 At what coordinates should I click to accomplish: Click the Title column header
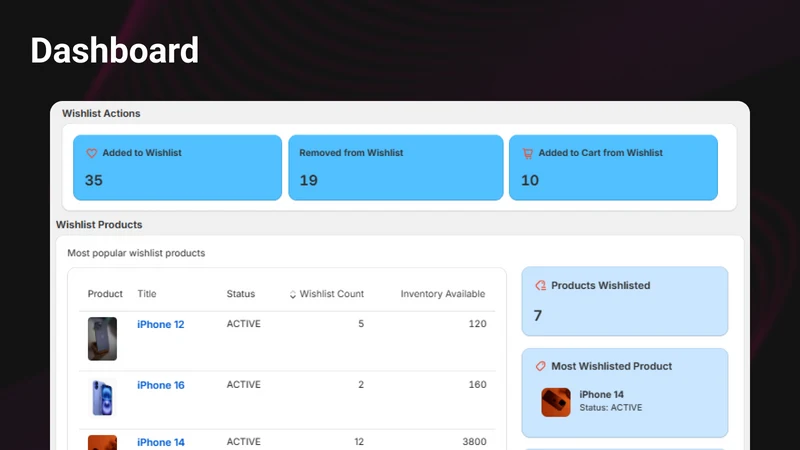pos(147,294)
